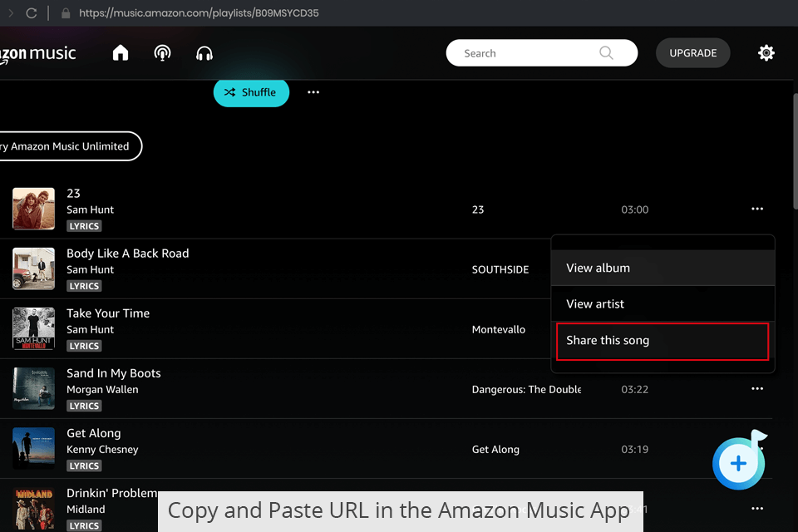798x532 pixels.
Task: Click duration 03:22 text
Action: [x=634, y=390]
